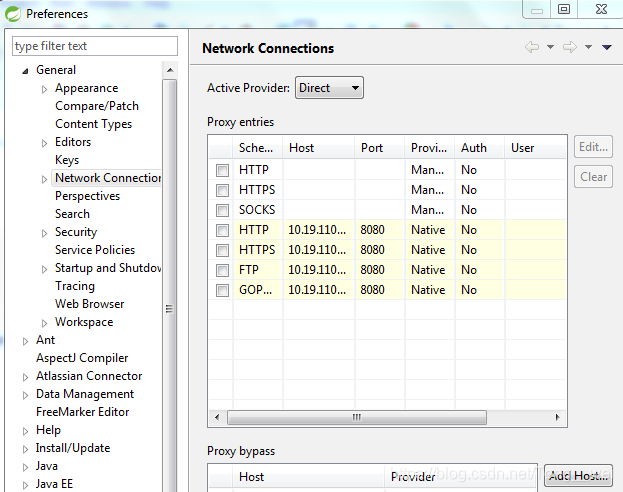Click the horizontal scrollbar thumb of proxy table
623x492 pixels.
coord(357,417)
